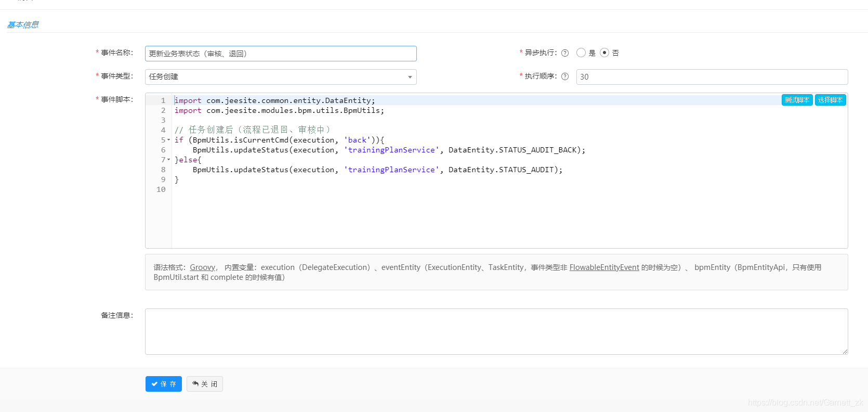Click the 基本信息 section heading
Image resolution: width=868 pixels, height=412 pixels.
point(23,24)
